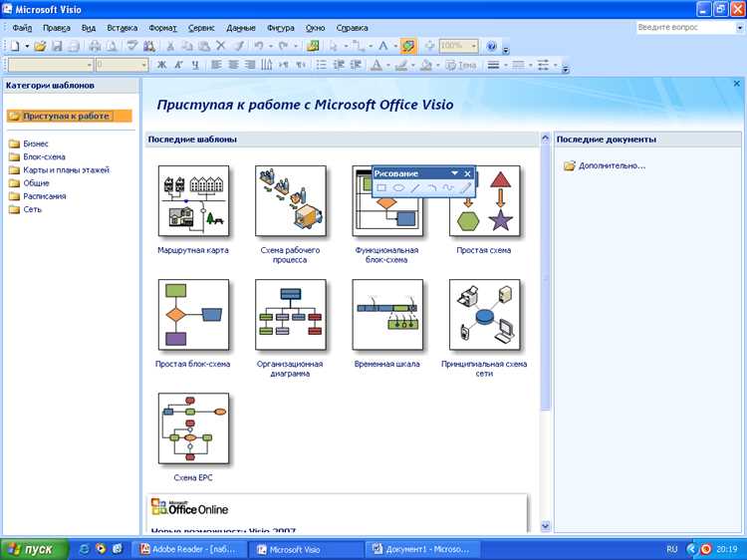Screen dimensions: 747x560
Task: Click the Format Painter brush icon
Action: click(239, 46)
